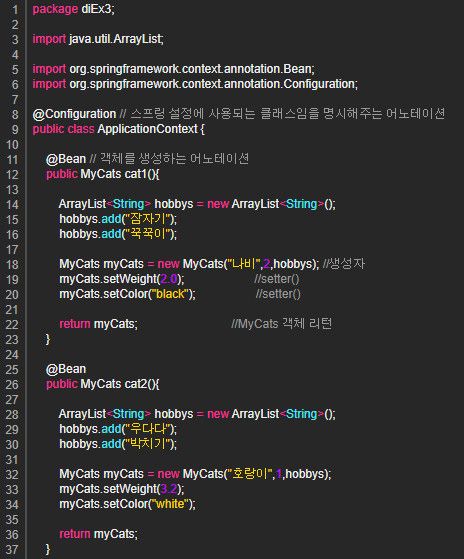
Task: Click the new MyCats("호랑이",1,hobbys) line
Action: point(195,474)
